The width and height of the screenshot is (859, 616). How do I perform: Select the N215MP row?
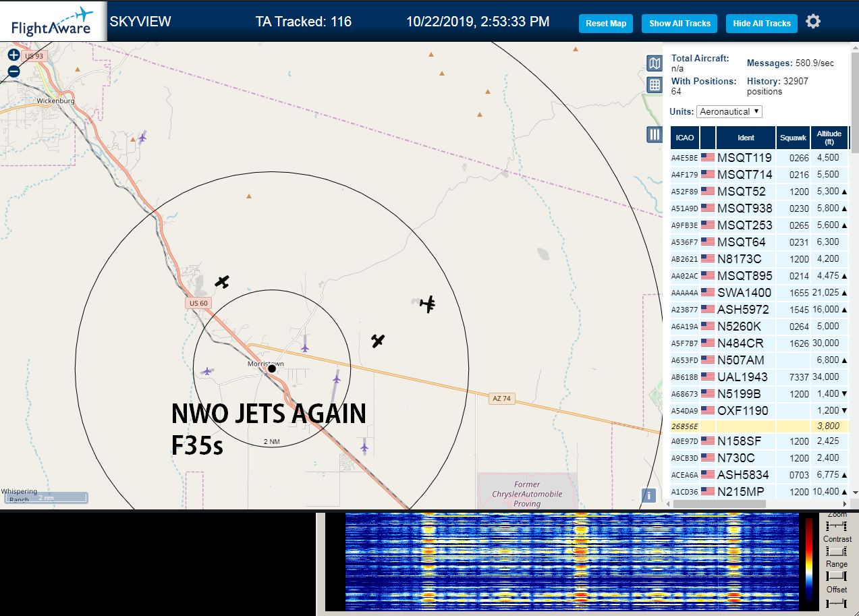(x=759, y=492)
